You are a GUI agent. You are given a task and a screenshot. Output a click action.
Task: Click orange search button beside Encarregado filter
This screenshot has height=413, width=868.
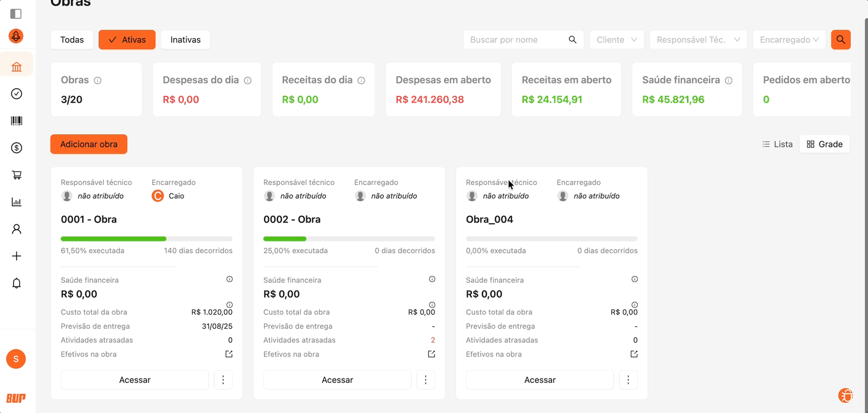tap(840, 40)
